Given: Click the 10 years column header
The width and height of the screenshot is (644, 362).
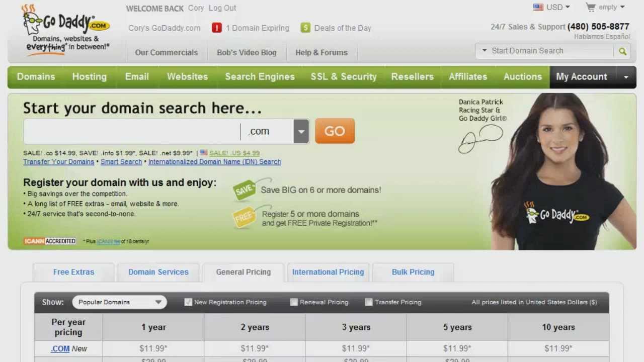Looking at the screenshot, I should click(x=558, y=327).
